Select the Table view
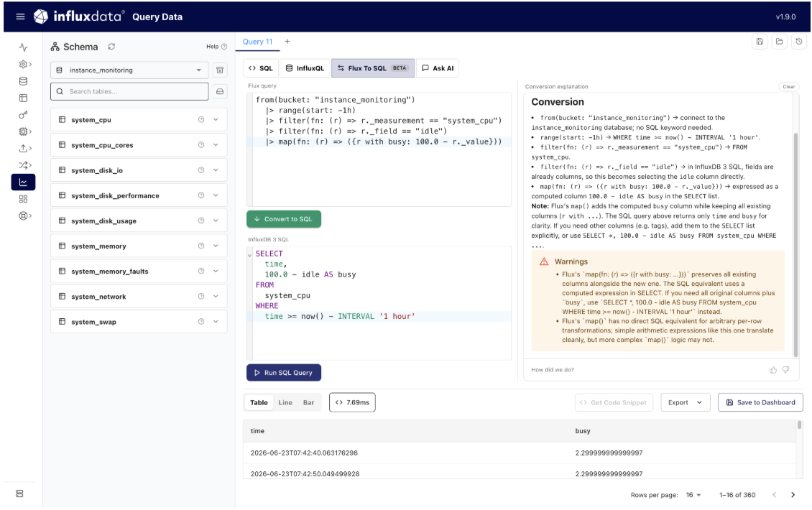The image size is (812, 510). 259,402
